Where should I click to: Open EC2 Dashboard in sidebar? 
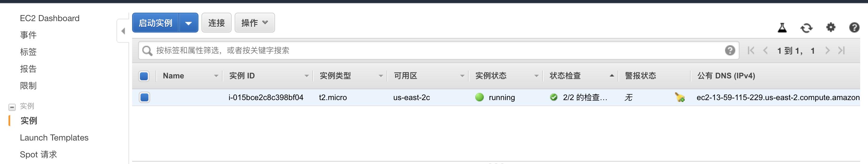click(x=49, y=18)
